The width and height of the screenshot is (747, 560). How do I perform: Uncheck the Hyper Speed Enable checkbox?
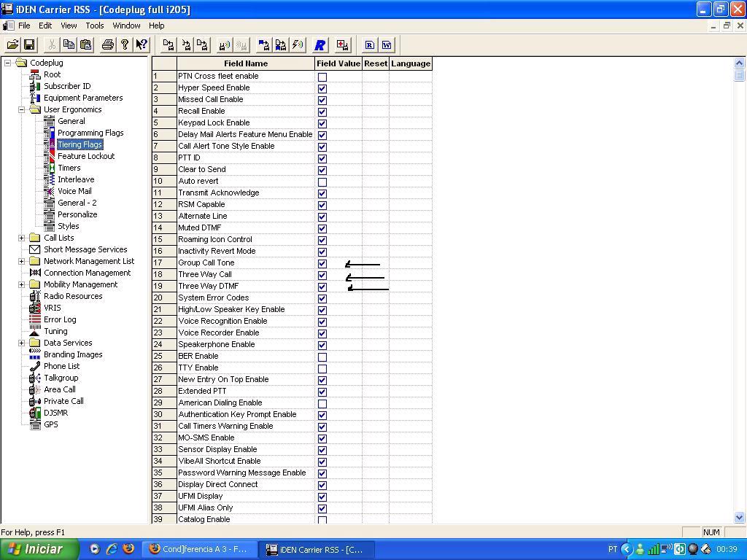322,88
